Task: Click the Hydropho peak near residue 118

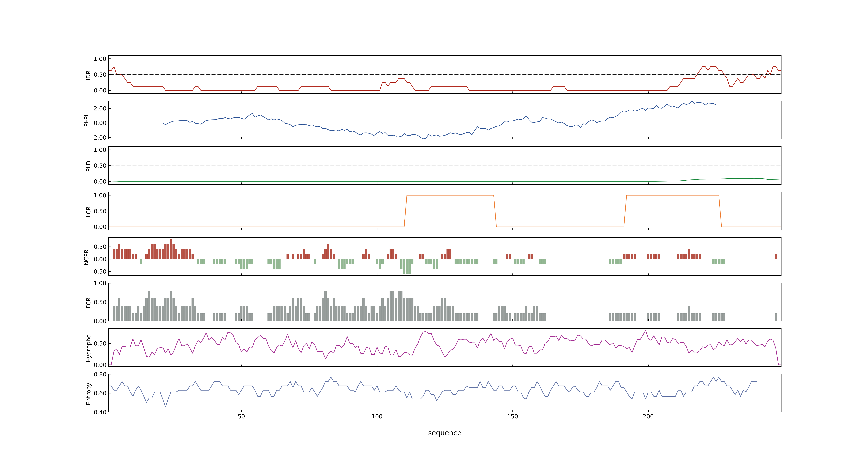Action: coord(426,332)
